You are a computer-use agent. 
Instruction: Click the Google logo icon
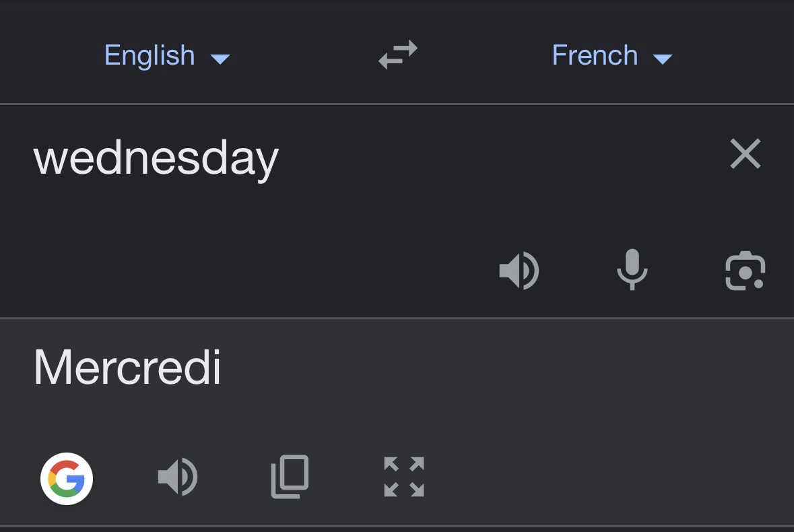pyautogui.click(x=67, y=478)
